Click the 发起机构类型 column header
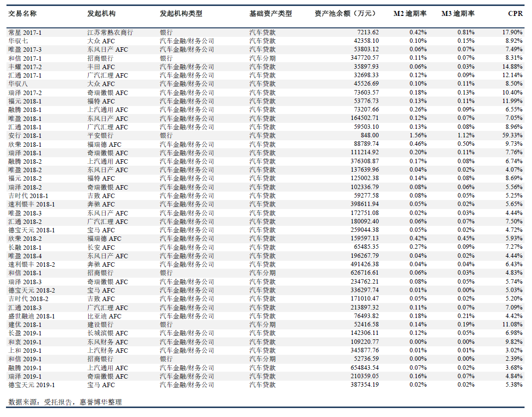The width and height of the screenshot is (532, 417). tap(181, 13)
